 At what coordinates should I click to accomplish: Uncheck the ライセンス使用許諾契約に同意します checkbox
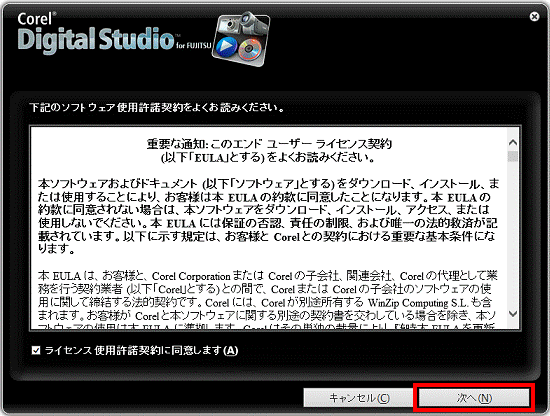coord(36,350)
